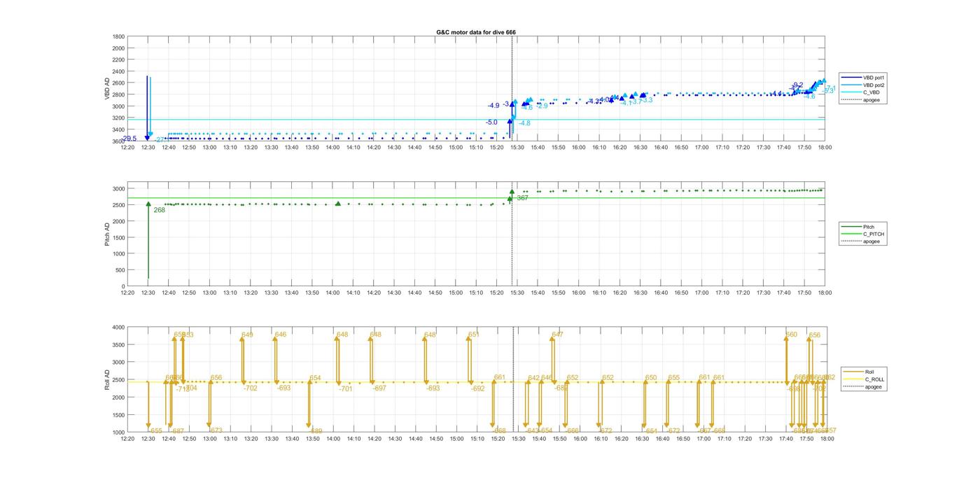Click the '1500' tick on Roll y-axis
The image size is (980, 485).
(x=118, y=414)
